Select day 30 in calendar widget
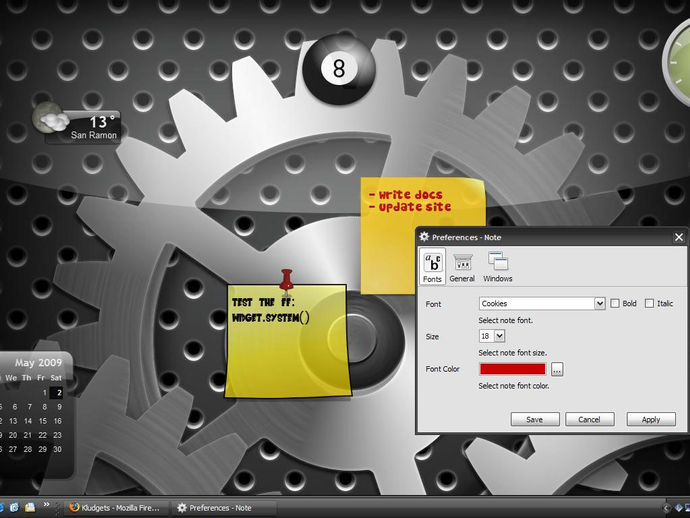This screenshot has width=690, height=518. [57, 449]
